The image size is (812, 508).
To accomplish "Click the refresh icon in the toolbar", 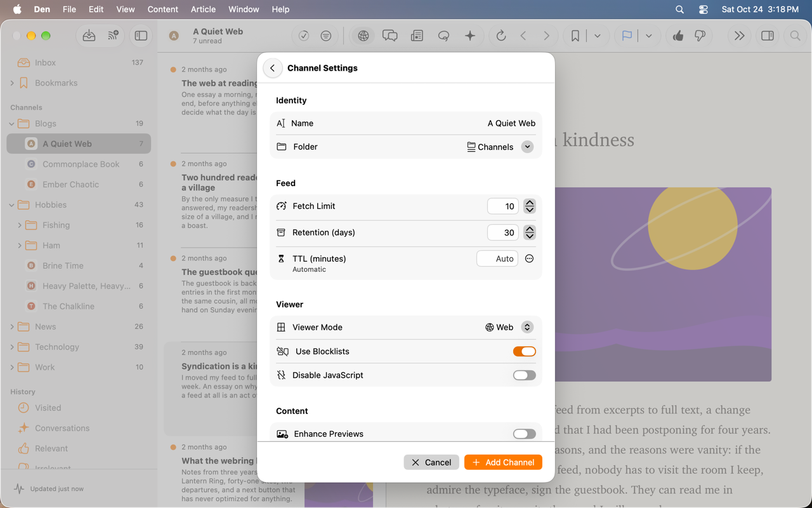I will click(501, 36).
